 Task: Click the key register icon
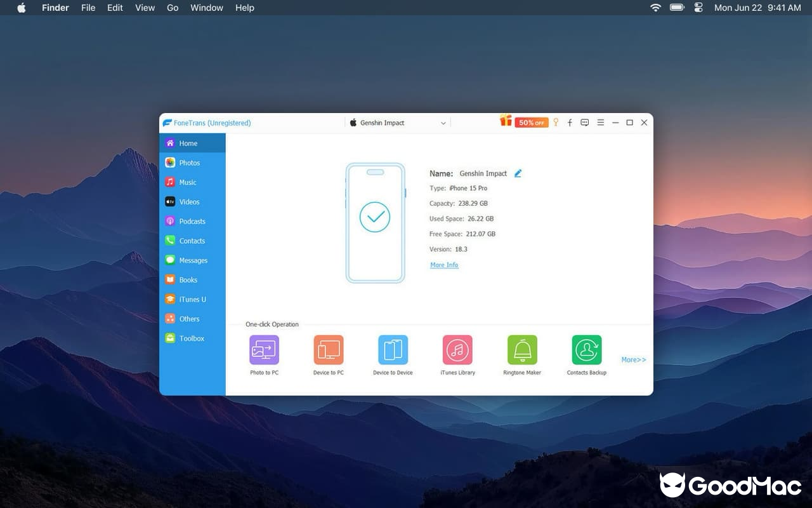556,123
